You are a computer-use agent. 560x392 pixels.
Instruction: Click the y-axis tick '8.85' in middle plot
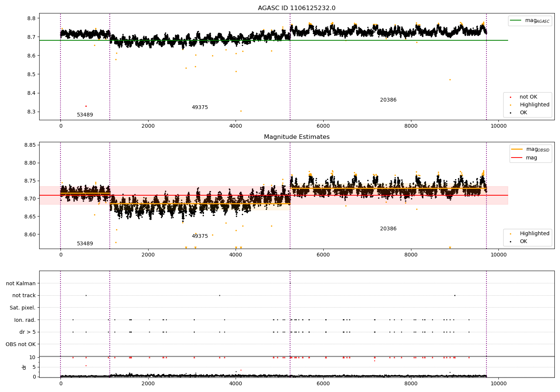pos(30,145)
